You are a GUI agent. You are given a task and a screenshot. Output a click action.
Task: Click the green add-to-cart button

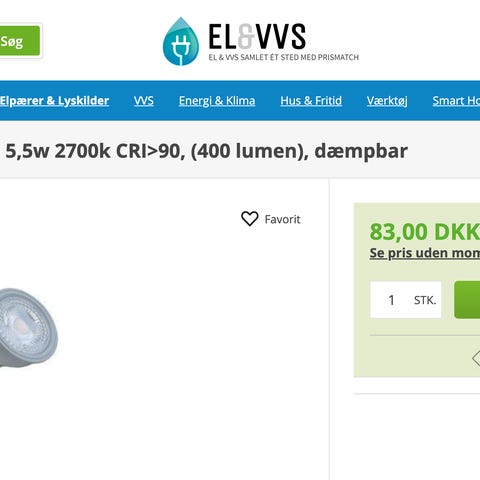(467, 300)
